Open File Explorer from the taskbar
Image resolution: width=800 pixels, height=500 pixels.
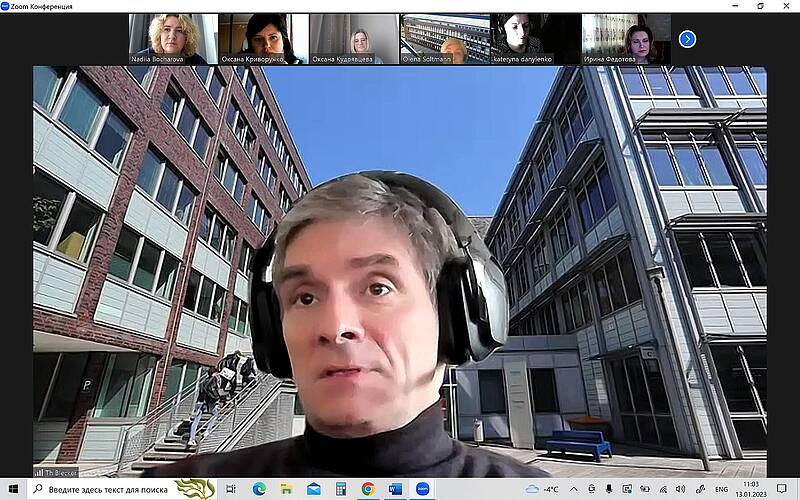tap(287, 489)
